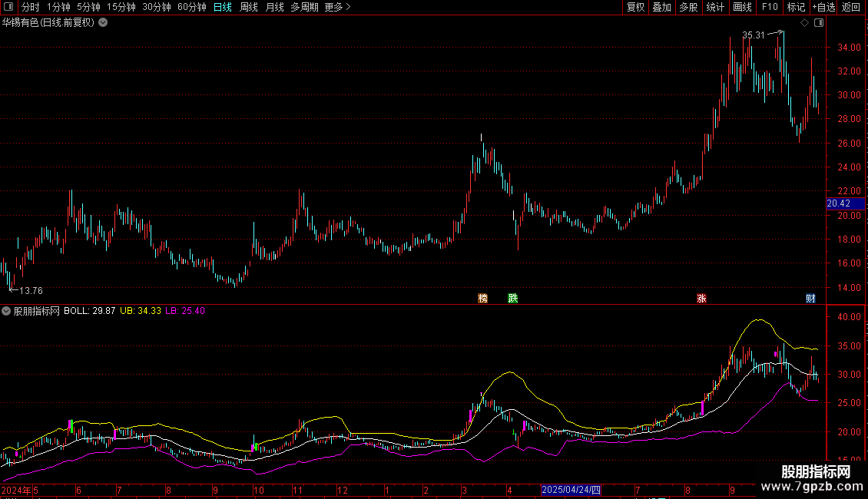This screenshot has height=499, width=868.
Task: Select the 30分钟 period tab
Action: click(157, 7)
